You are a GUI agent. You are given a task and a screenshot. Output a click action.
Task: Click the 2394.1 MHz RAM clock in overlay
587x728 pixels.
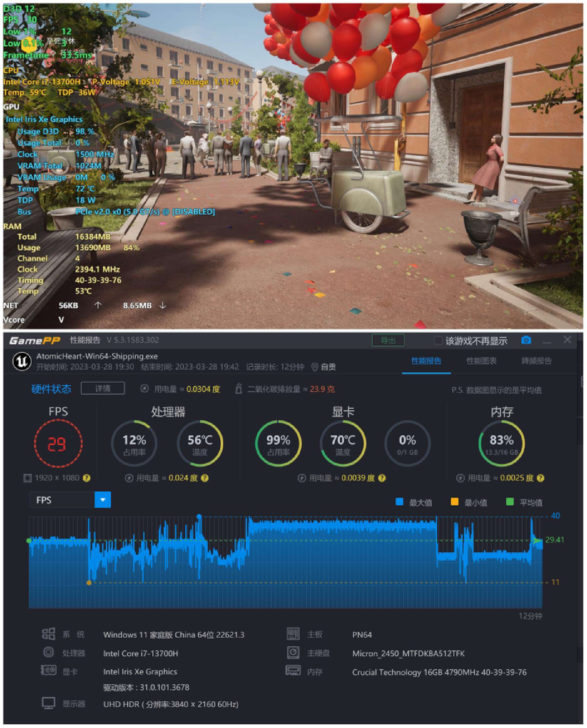(97, 269)
